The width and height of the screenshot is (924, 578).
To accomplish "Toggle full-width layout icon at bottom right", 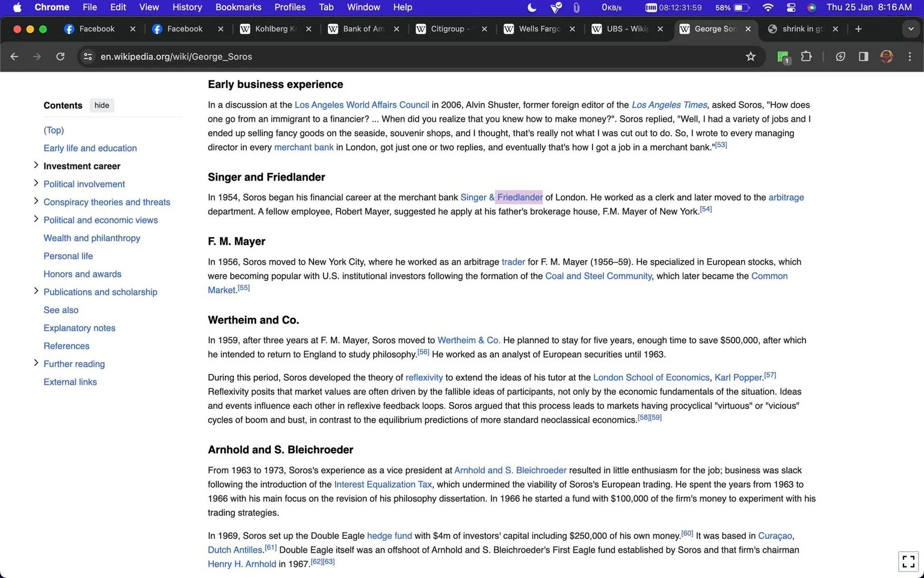I will 908,561.
